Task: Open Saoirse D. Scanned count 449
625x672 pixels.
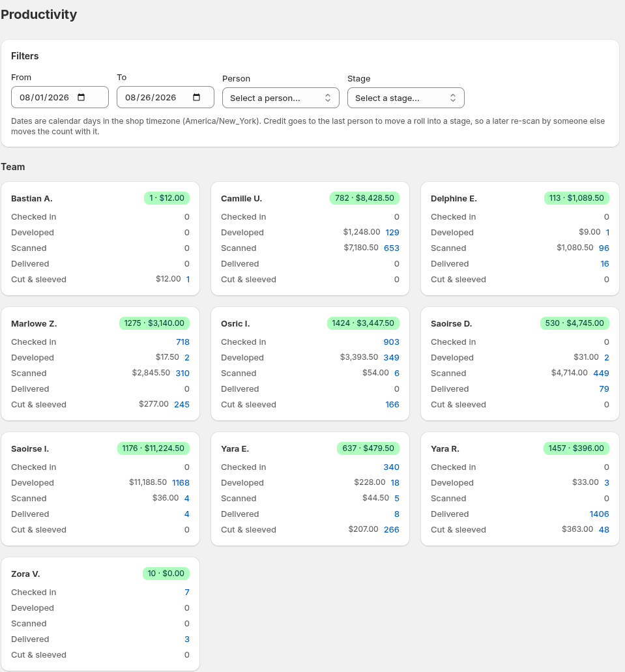Action: click(601, 373)
